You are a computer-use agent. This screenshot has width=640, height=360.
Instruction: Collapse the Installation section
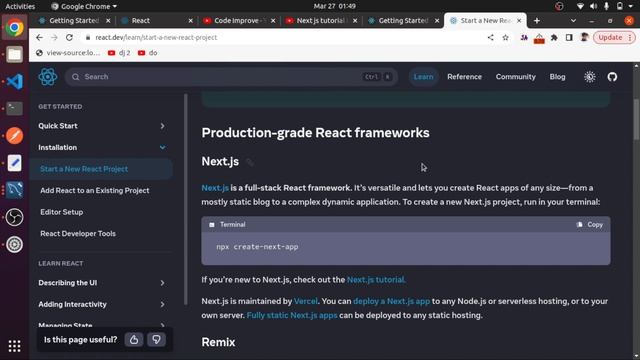pyautogui.click(x=101, y=147)
